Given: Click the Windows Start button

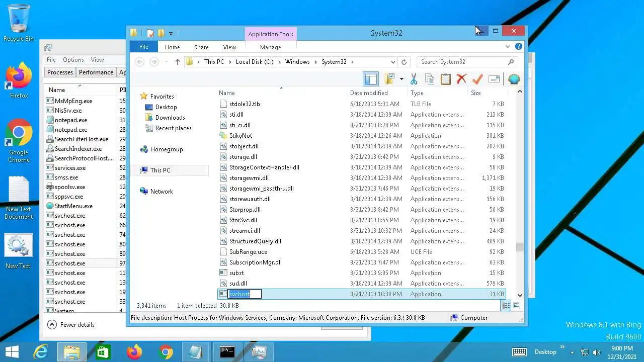Looking at the screenshot, I should pyautogui.click(x=12, y=351).
